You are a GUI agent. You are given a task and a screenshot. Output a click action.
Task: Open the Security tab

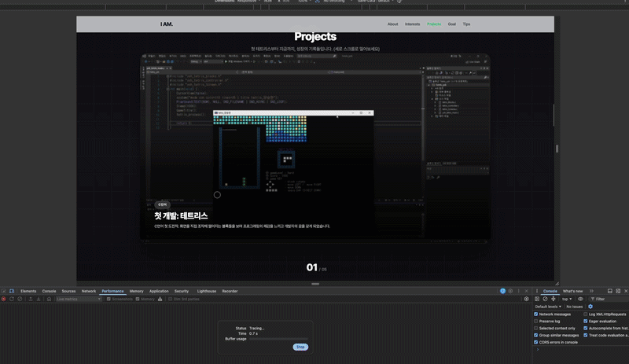pos(182,291)
